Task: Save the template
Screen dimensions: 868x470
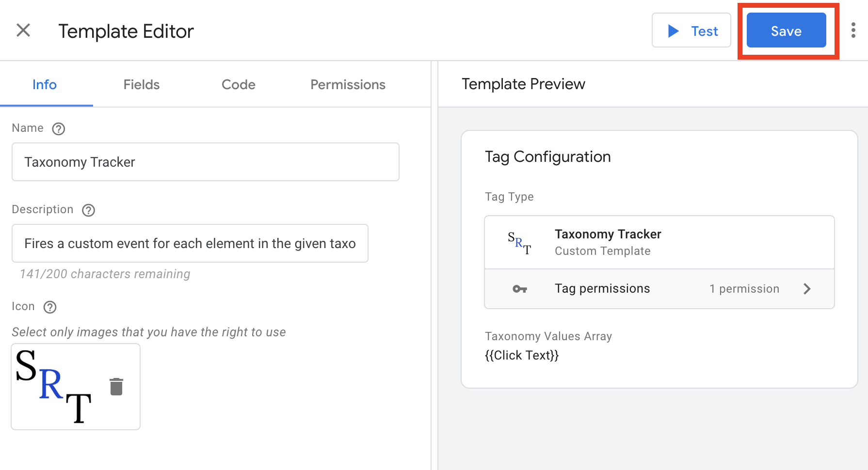Action: pos(786,31)
